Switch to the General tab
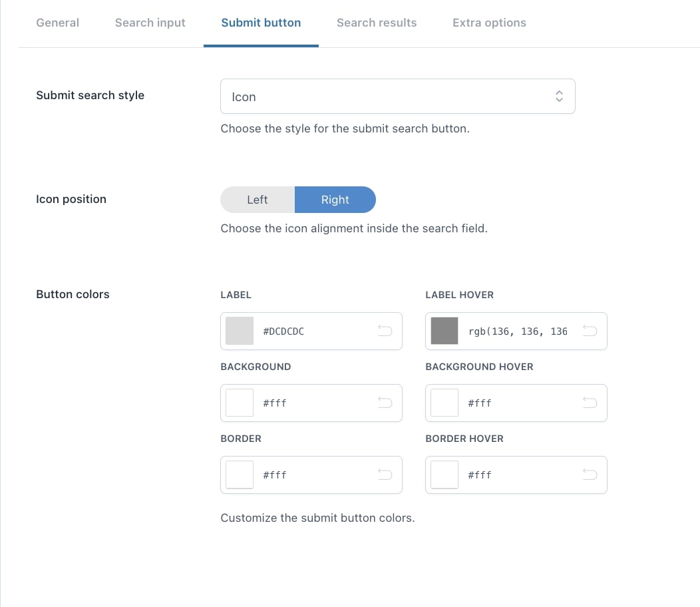Image resolution: width=700 pixels, height=607 pixels. click(x=58, y=23)
